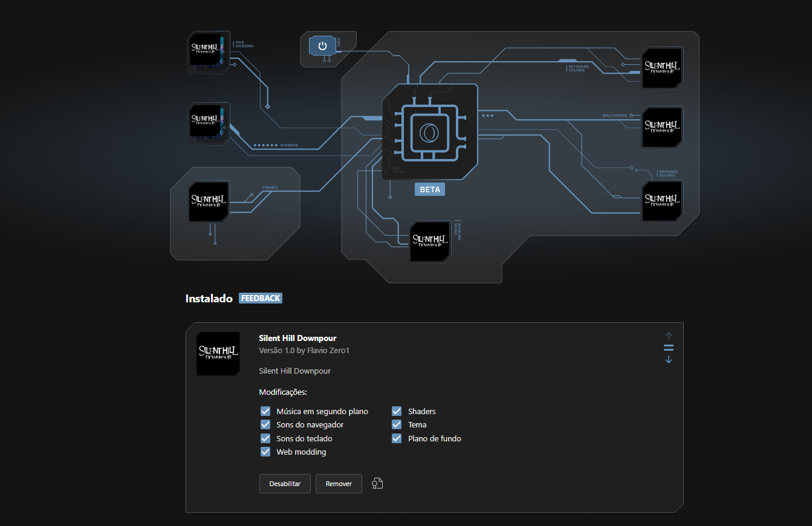Select the Shaders slot thumbnail
Image resolution: width=812 pixels, height=526 pixels.
tap(209, 124)
